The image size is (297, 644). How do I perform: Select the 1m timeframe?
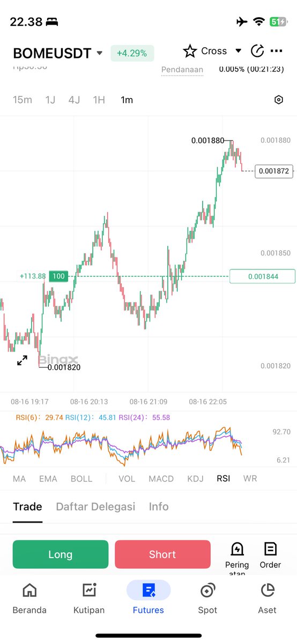127,100
